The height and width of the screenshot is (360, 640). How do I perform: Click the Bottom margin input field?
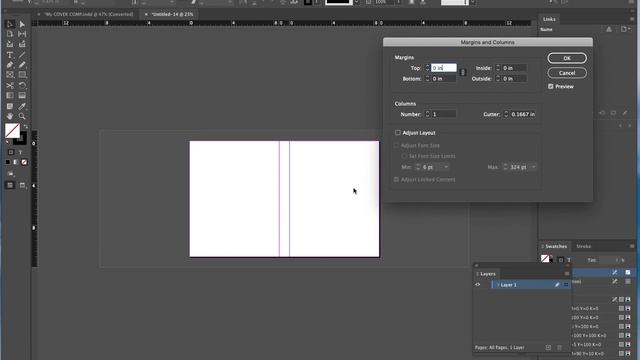444,78
